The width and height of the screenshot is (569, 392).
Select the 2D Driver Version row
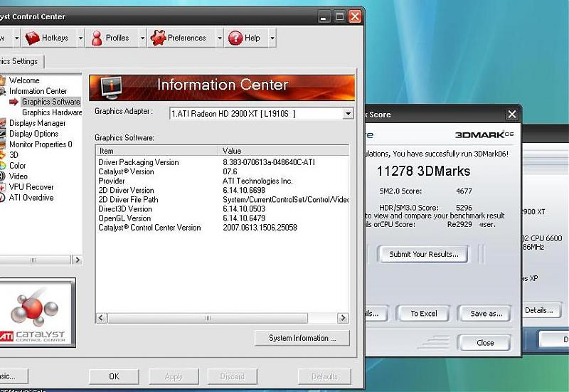click(x=222, y=190)
